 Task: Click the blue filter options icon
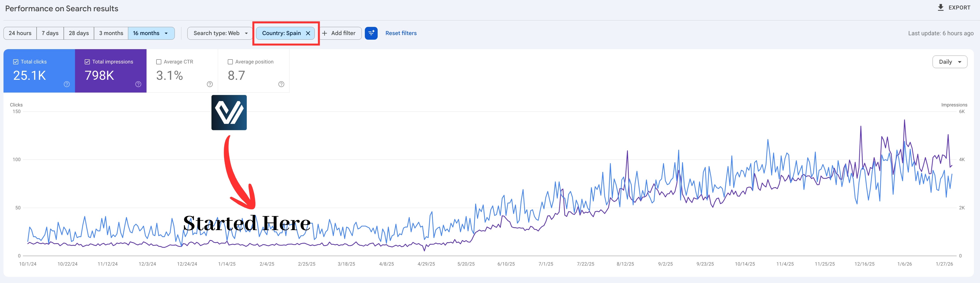tap(371, 33)
